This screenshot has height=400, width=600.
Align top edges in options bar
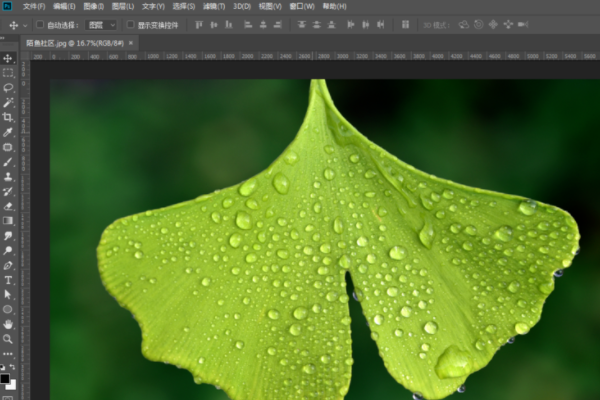click(199, 25)
